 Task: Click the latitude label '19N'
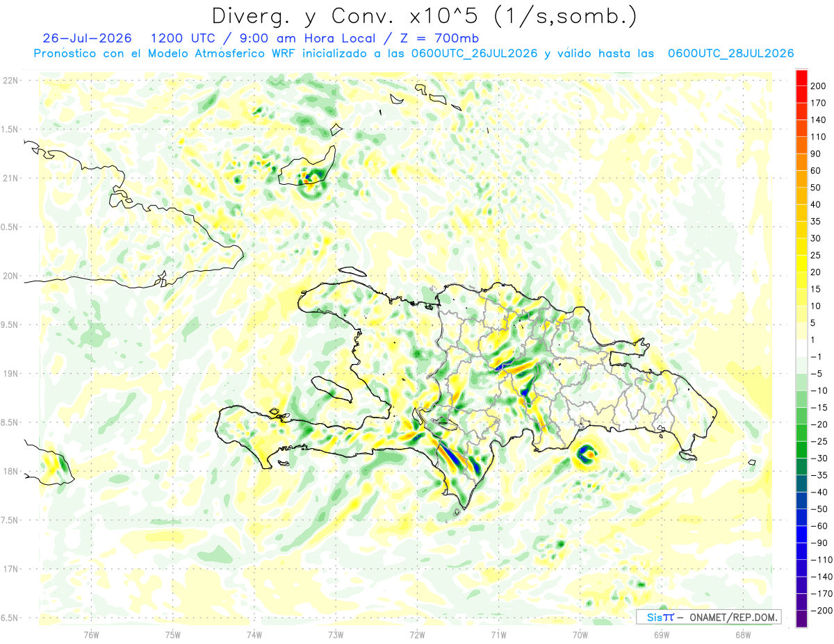9,373
